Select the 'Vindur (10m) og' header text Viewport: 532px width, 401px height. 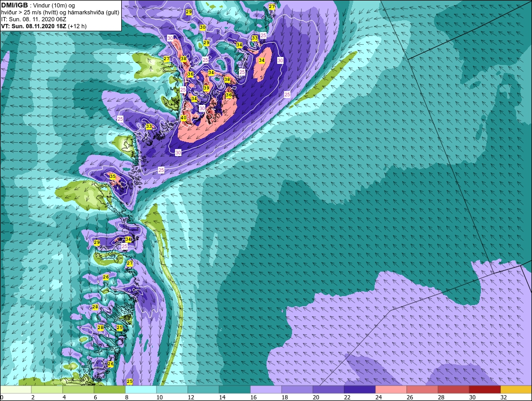55,5
